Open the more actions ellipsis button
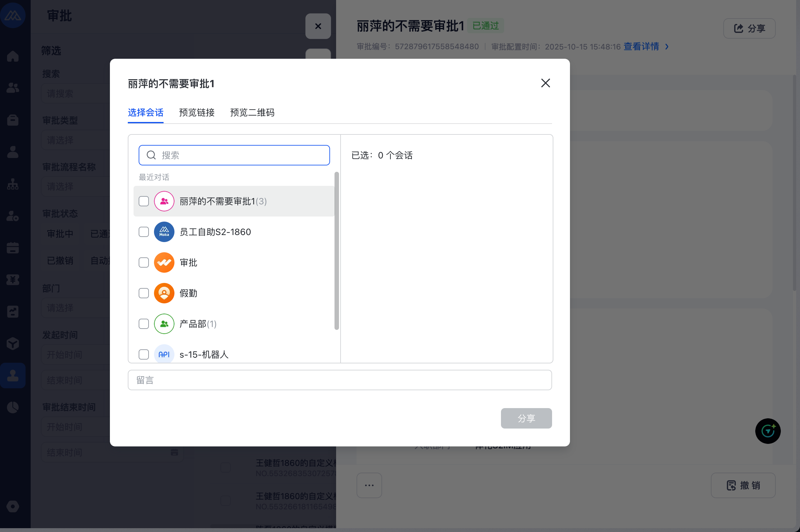Screen dimensions: 800x532 pos(369,485)
